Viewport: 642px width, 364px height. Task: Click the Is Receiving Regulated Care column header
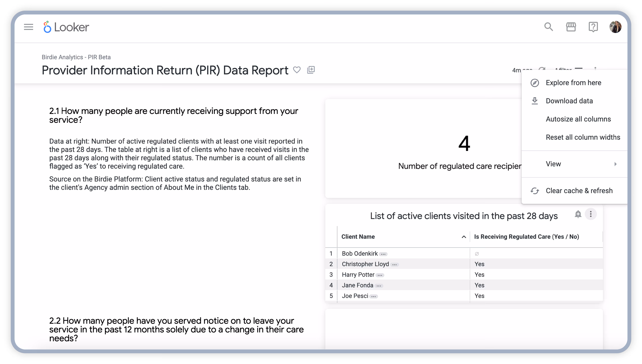[526, 237]
